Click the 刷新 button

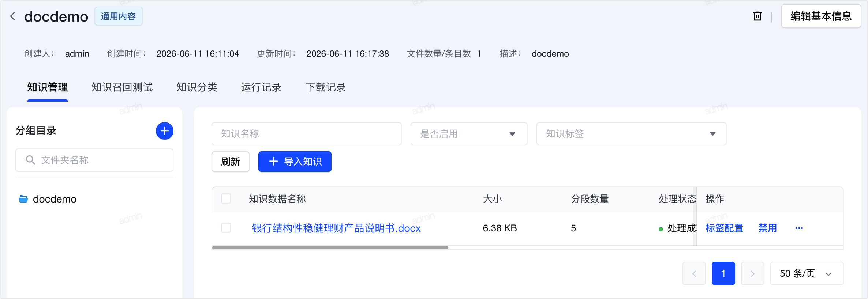231,162
